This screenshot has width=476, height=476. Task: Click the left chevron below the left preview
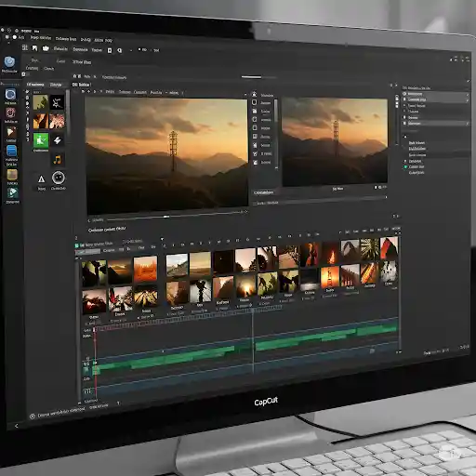[x=89, y=220]
